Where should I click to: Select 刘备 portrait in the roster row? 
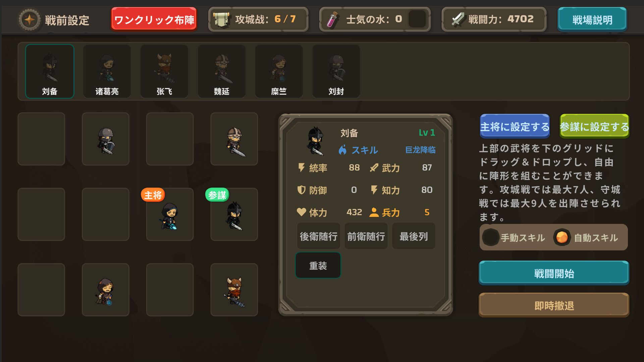pyautogui.click(x=50, y=71)
